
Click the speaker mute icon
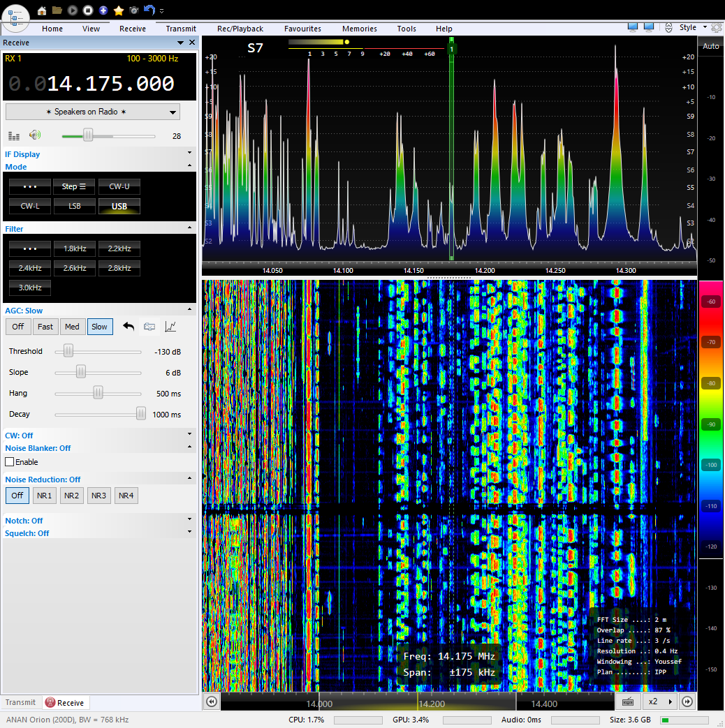pos(34,135)
